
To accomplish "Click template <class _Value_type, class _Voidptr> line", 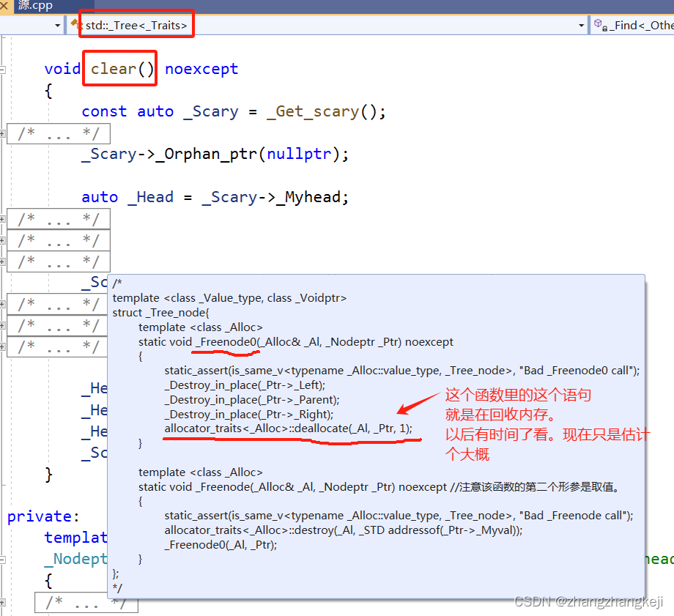I will tap(229, 298).
